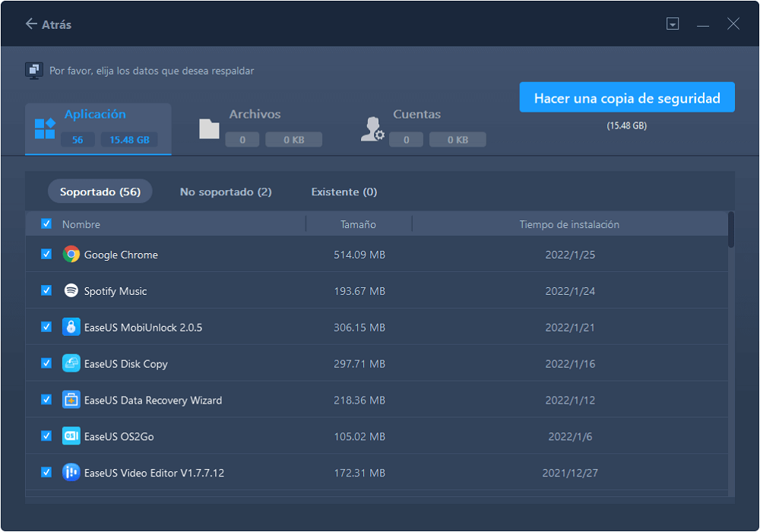Click the 15.48 GB size badge
The width and height of the screenshot is (760, 532).
pyautogui.click(x=129, y=140)
